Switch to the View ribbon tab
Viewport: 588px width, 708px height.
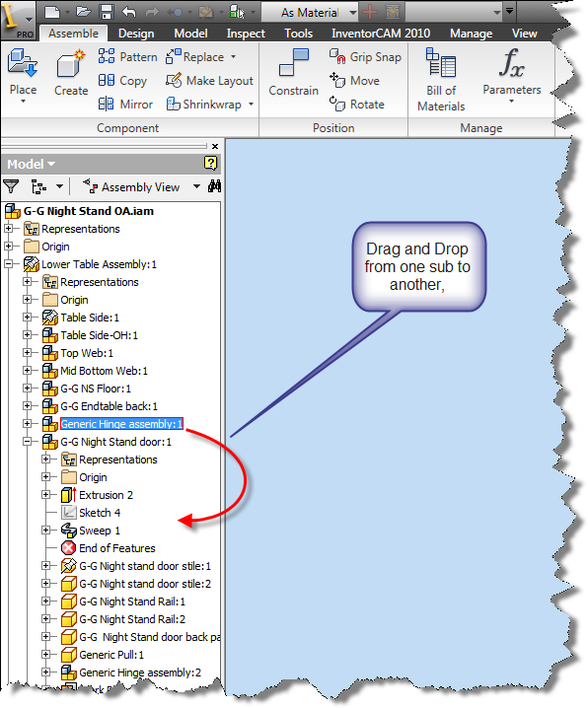(524, 34)
